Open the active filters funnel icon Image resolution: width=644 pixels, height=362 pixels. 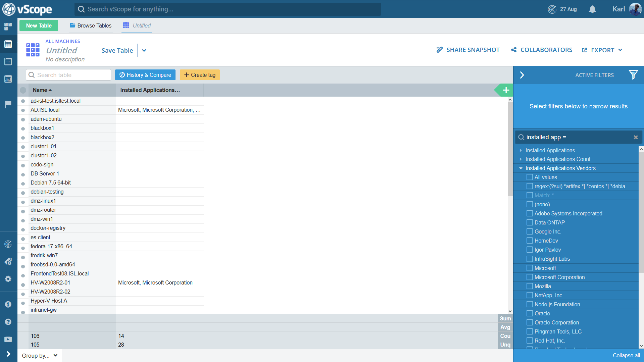tap(633, 74)
